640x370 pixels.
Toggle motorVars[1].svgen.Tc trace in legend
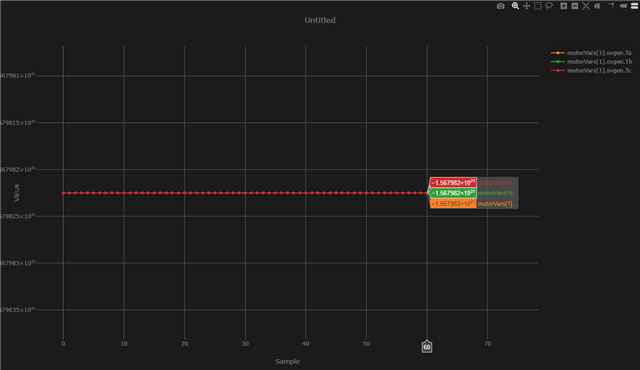click(591, 71)
